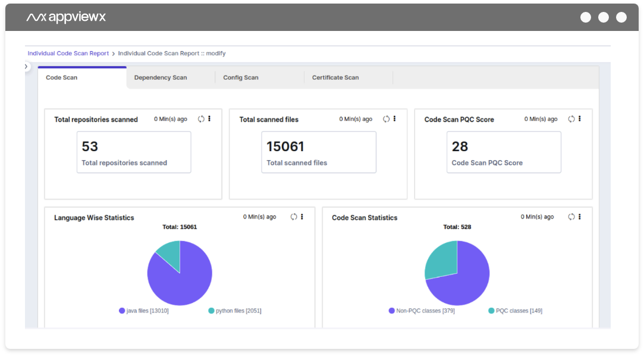The width and height of the screenshot is (644, 356).
Task: Switch to the Dependency Scan tab
Action: [160, 77]
